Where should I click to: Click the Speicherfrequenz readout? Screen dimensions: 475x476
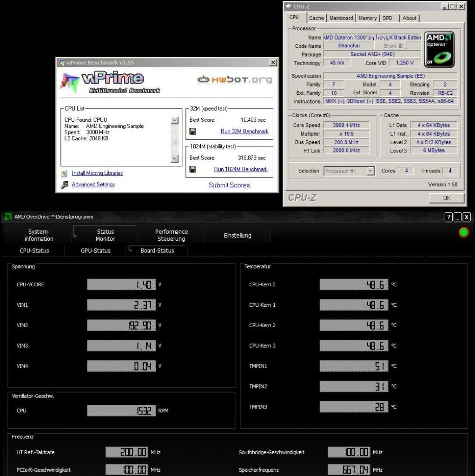pyautogui.click(x=349, y=469)
